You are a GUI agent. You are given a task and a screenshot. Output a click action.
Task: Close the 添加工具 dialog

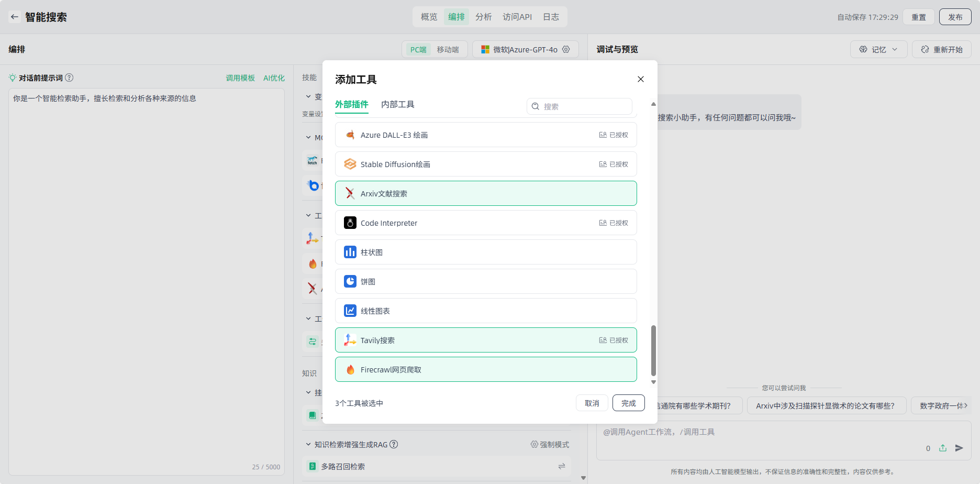point(641,79)
